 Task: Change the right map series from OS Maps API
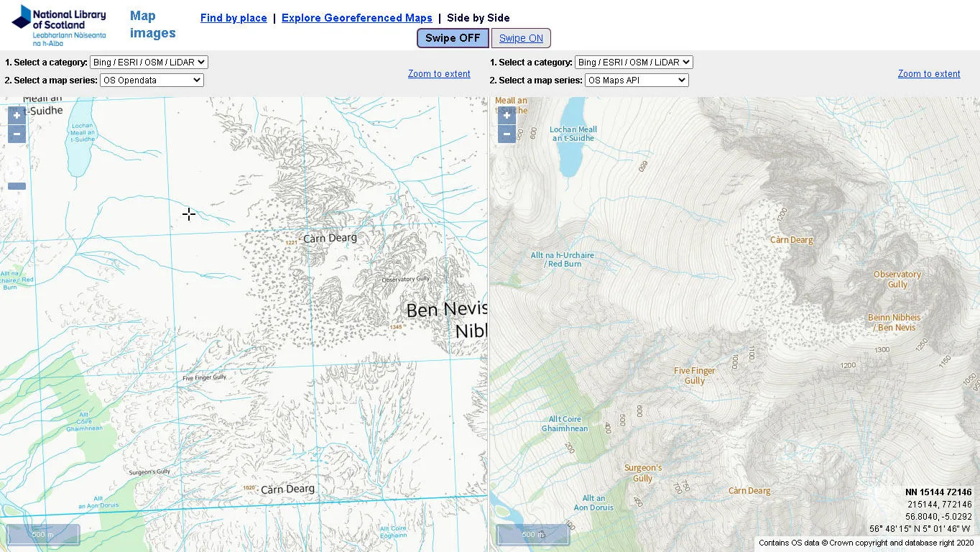(x=637, y=80)
